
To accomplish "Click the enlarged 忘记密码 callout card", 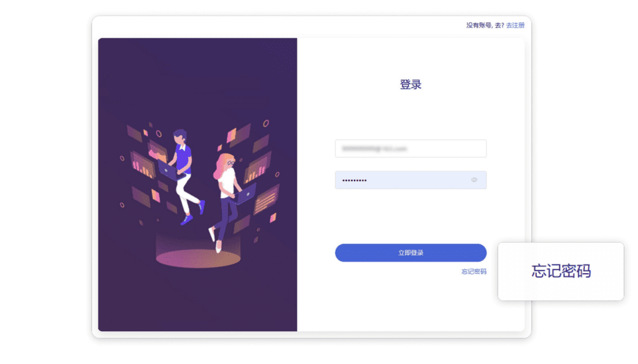I will (561, 271).
